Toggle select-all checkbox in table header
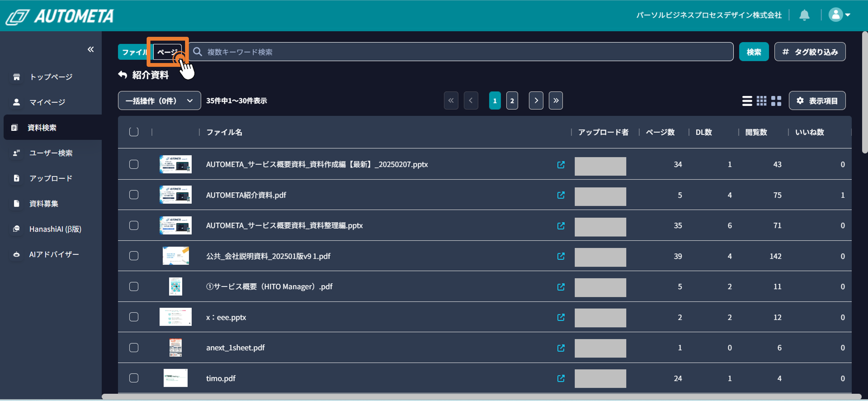 134,132
